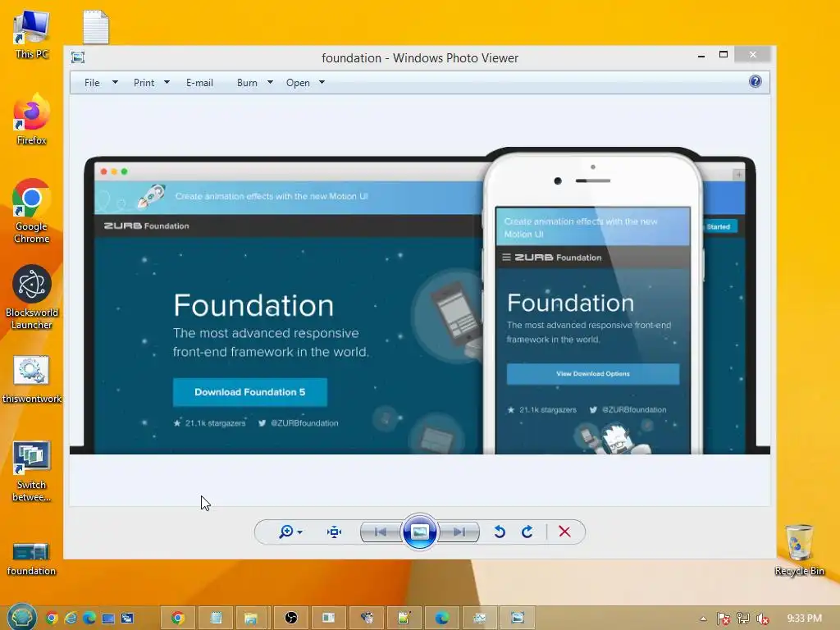Click the Internet Explorer quick launch icon

click(x=71, y=619)
